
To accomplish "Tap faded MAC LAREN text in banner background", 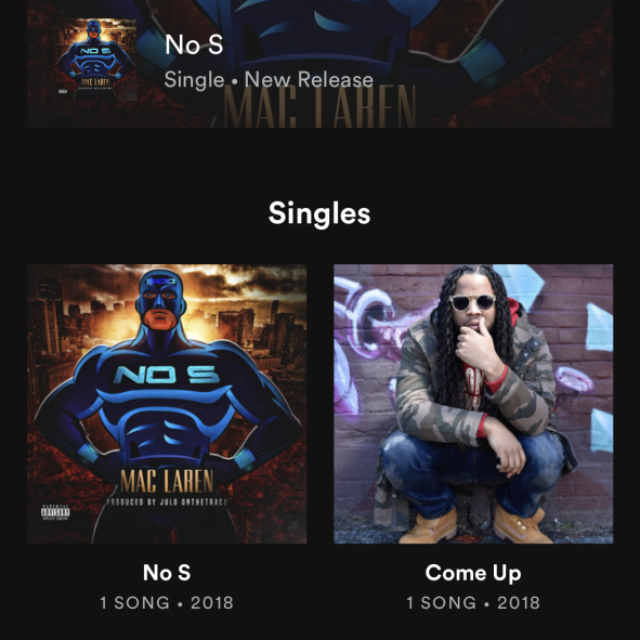I will [x=320, y=107].
